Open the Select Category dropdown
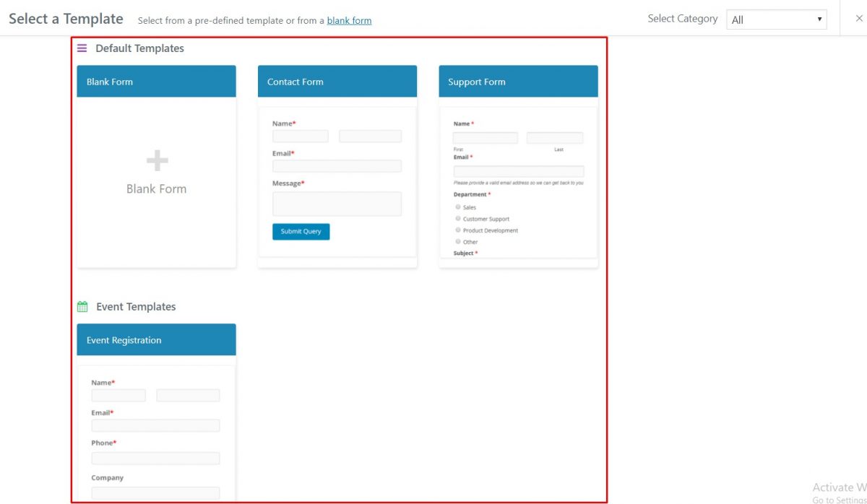 pyautogui.click(x=776, y=19)
